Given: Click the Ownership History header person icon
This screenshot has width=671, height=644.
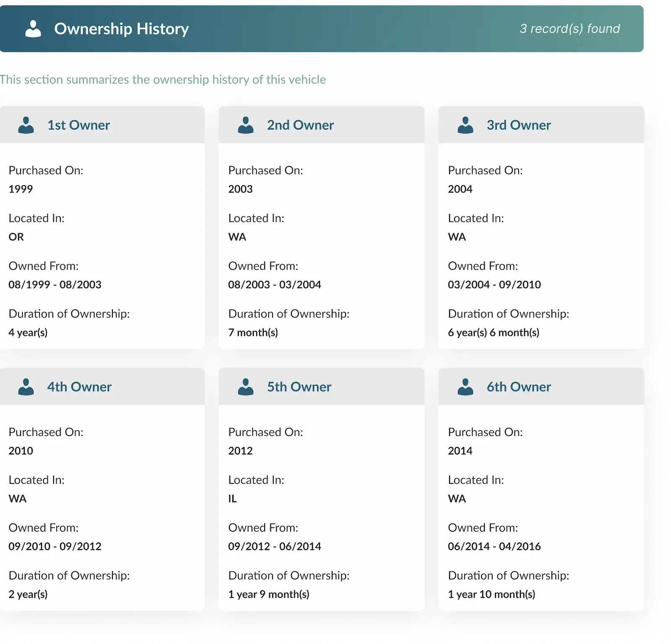Looking at the screenshot, I should (33, 29).
